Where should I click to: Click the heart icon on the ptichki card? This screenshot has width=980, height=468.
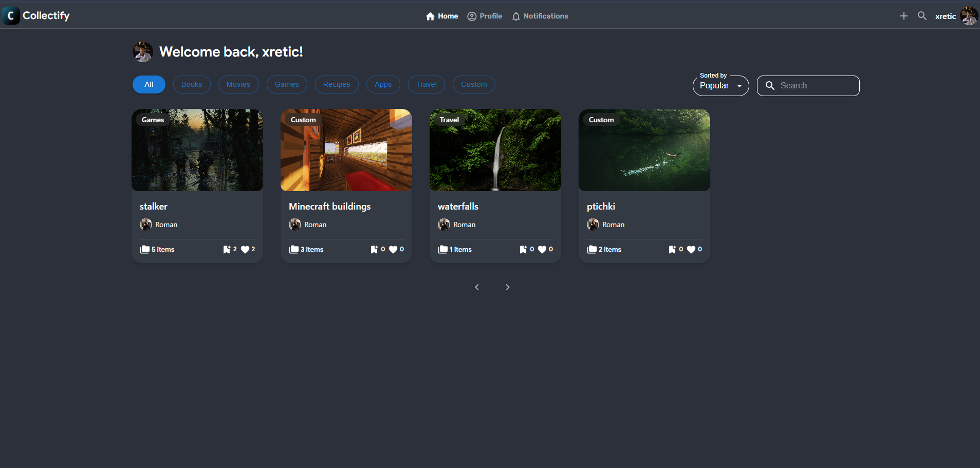pyautogui.click(x=691, y=249)
